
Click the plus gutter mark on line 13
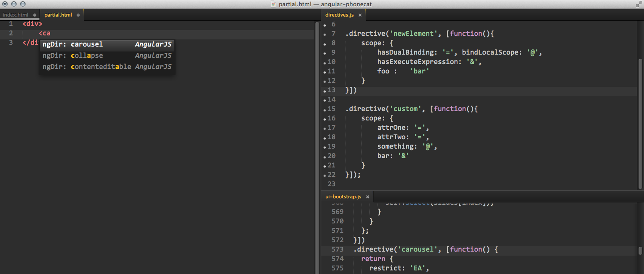pyautogui.click(x=325, y=91)
